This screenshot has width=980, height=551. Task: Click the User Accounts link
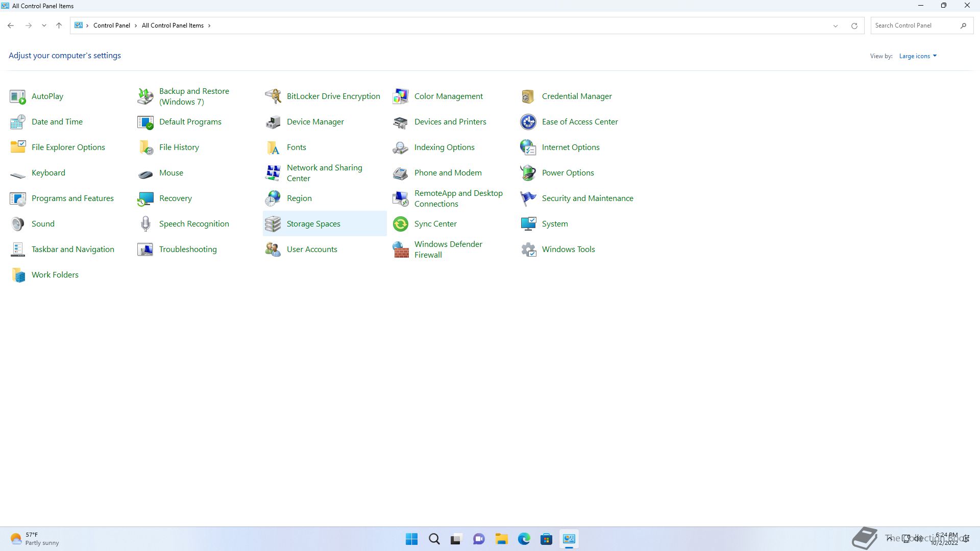[312, 249]
